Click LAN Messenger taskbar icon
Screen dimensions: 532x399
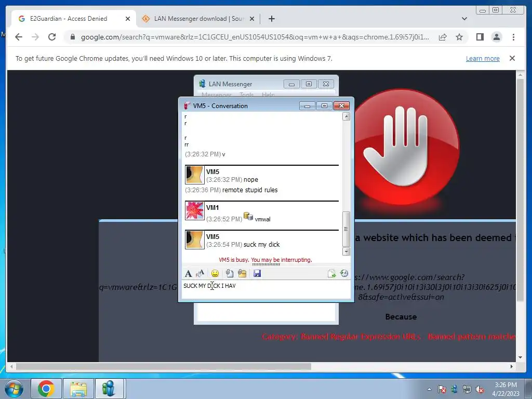[109, 389]
